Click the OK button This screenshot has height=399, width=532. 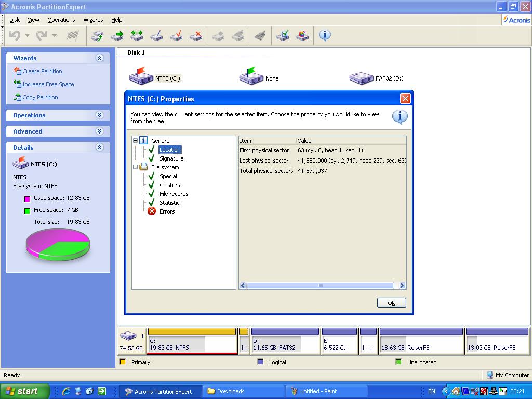pos(392,303)
